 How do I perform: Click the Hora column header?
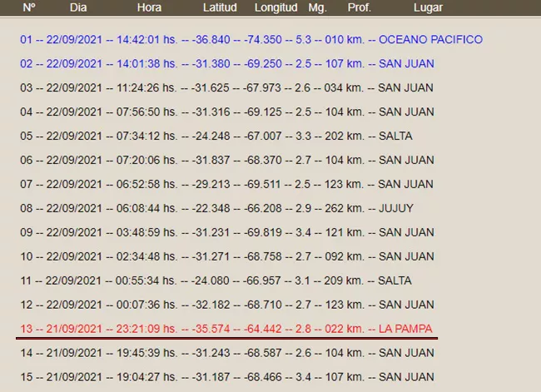tap(149, 7)
